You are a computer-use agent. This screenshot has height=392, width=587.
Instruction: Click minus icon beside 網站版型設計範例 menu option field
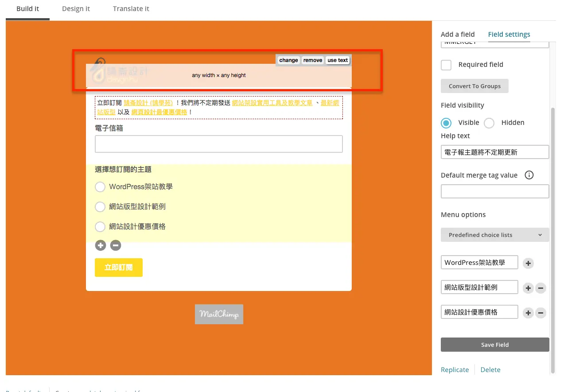click(540, 288)
